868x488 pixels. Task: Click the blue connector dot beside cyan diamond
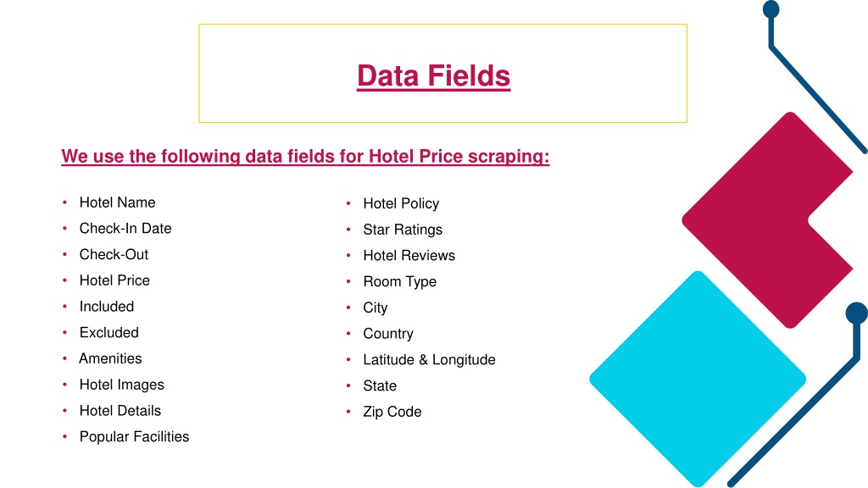point(856,313)
